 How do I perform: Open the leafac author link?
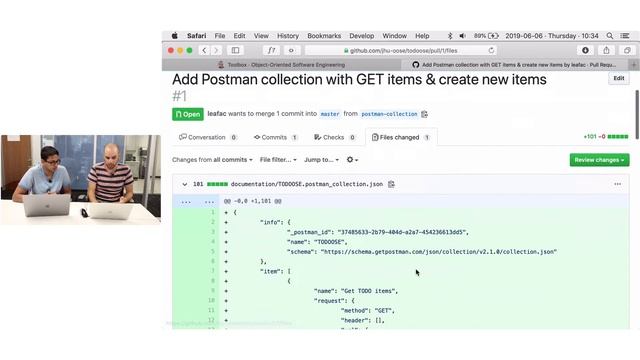click(x=217, y=113)
